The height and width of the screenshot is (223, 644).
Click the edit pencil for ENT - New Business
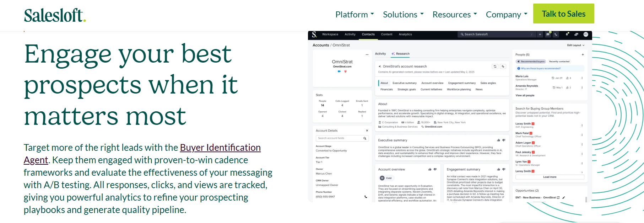564,197
